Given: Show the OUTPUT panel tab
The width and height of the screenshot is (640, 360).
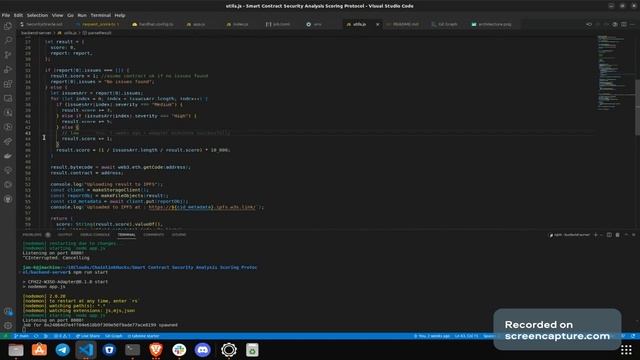Looking at the screenshot, I should [x=65, y=235].
